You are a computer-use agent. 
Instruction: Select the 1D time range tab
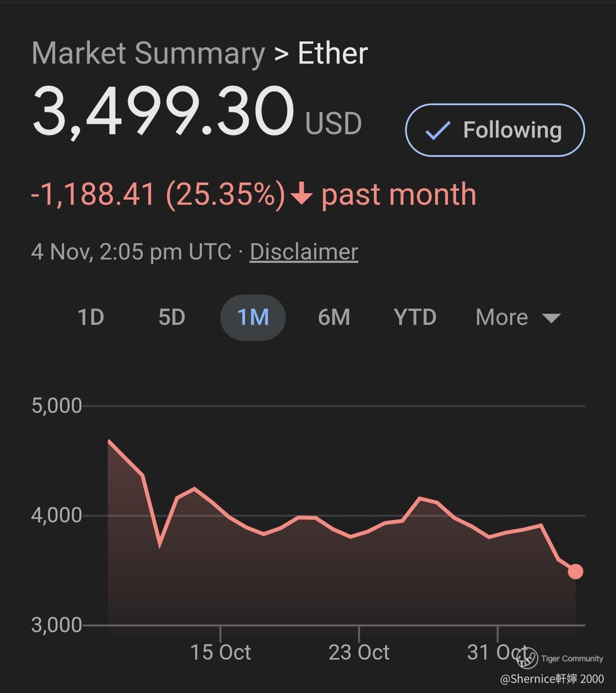(x=91, y=317)
